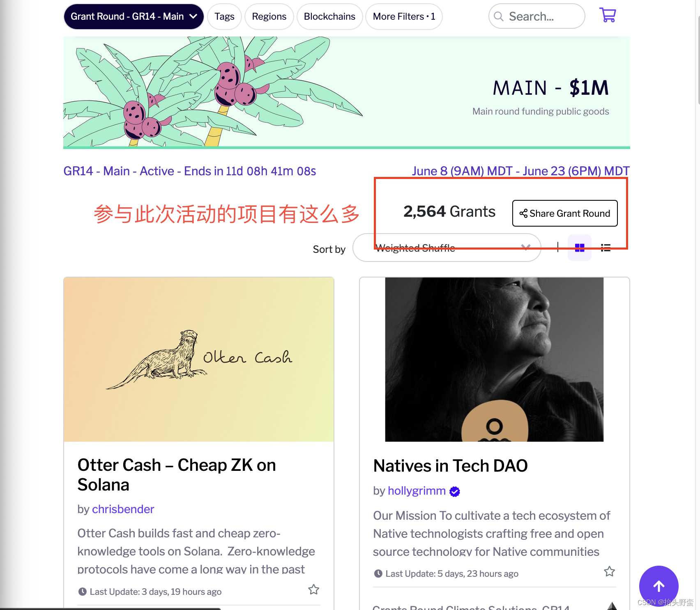
Task: Click hollygrimm's verified badge
Action: (x=454, y=491)
